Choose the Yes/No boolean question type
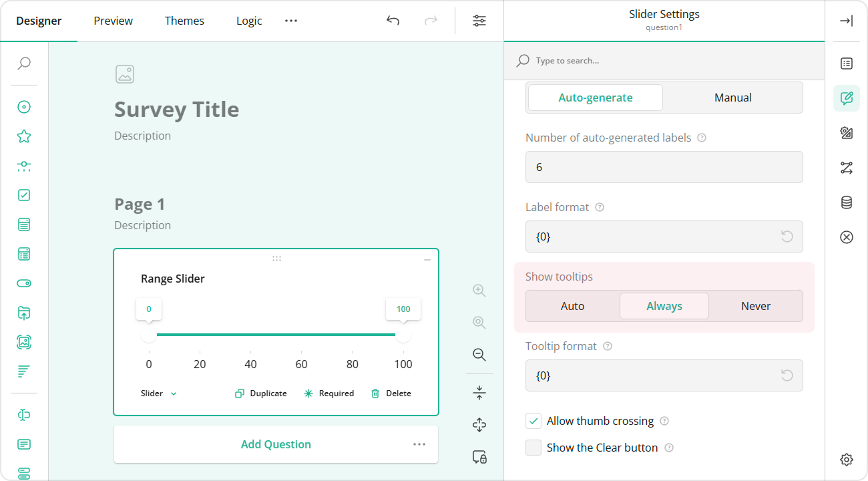Image resolution: width=868 pixels, height=481 pixels. [24, 283]
